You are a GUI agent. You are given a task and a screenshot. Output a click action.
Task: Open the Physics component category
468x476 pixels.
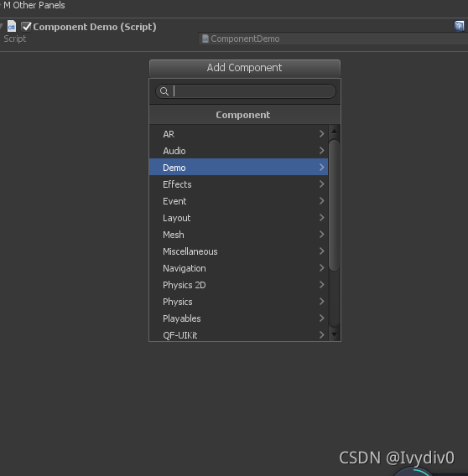point(238,302)
